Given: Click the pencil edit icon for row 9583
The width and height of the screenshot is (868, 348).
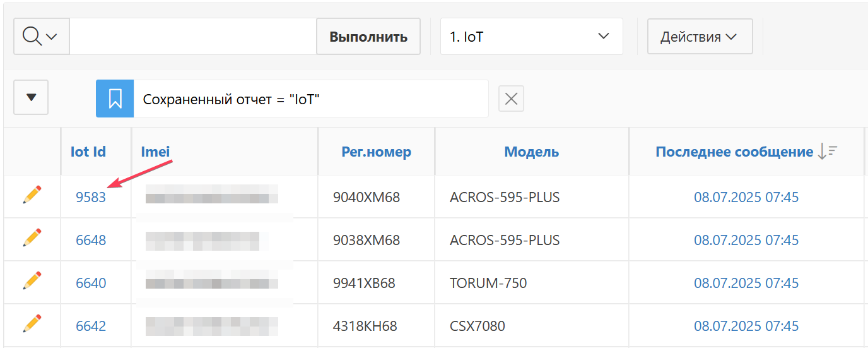Looking at the screenshot, I should click(x=32, y=196).
